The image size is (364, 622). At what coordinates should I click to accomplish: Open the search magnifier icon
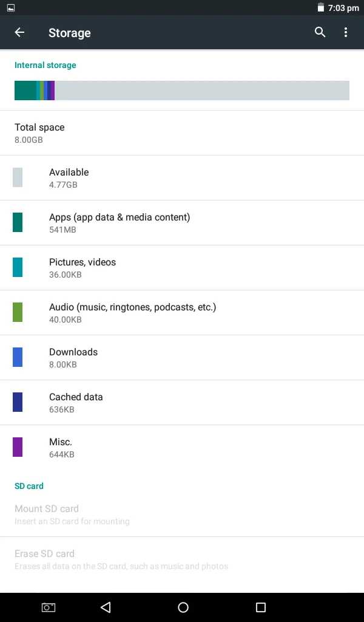(x=320, y=33)
